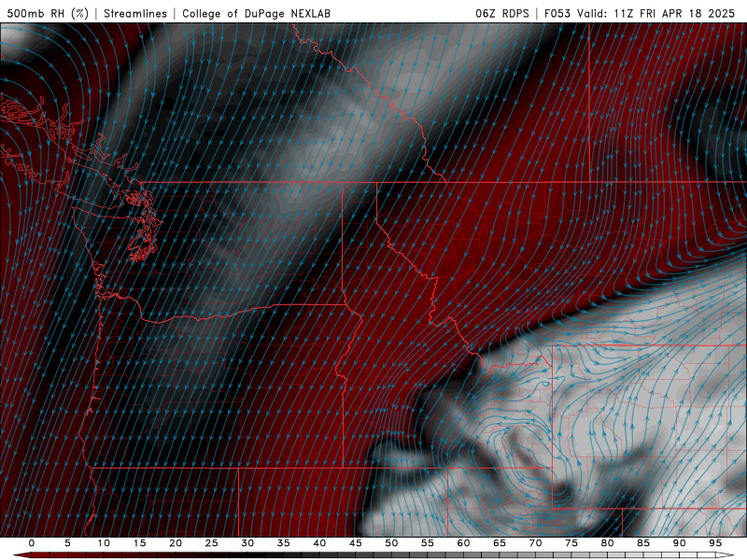The image size is (747, 560).
Task: Click 'College of DuPage NEXLAB' text
Action: pyautogui.click(x=256, y=13)
